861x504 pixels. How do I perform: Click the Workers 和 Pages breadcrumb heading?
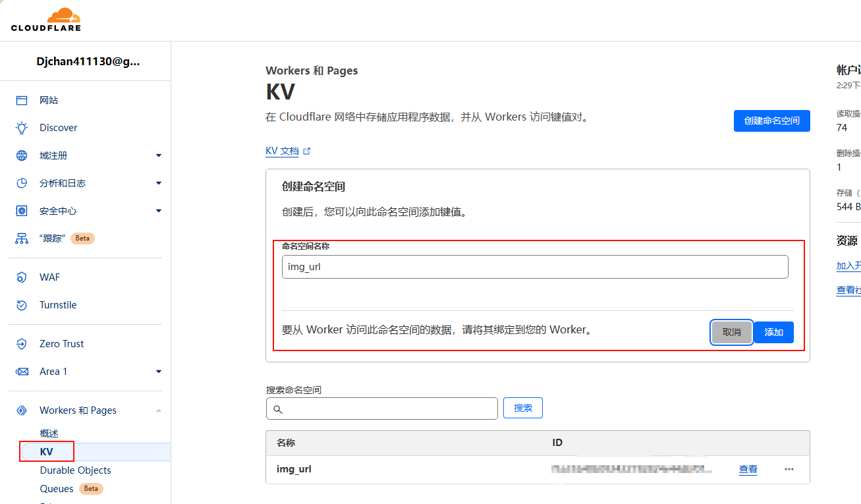312,70
